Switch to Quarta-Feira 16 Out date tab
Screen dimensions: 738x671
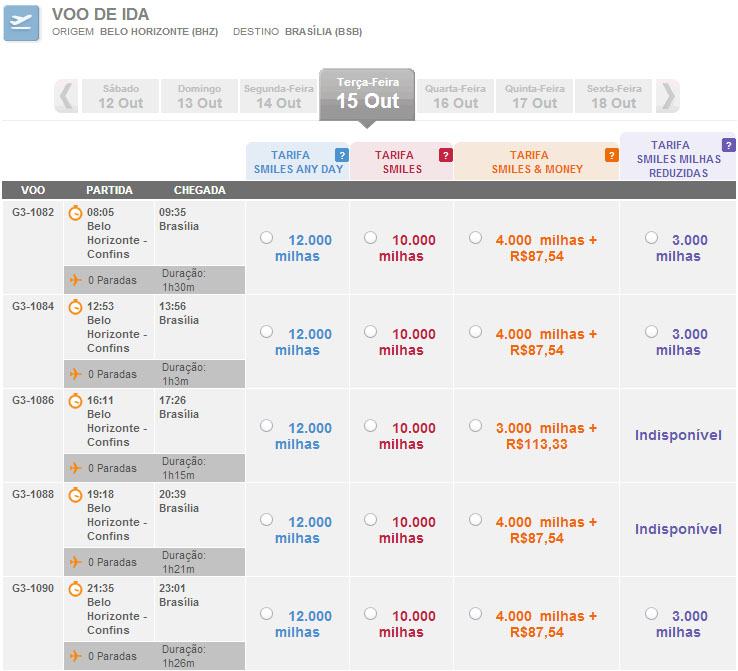455,97
